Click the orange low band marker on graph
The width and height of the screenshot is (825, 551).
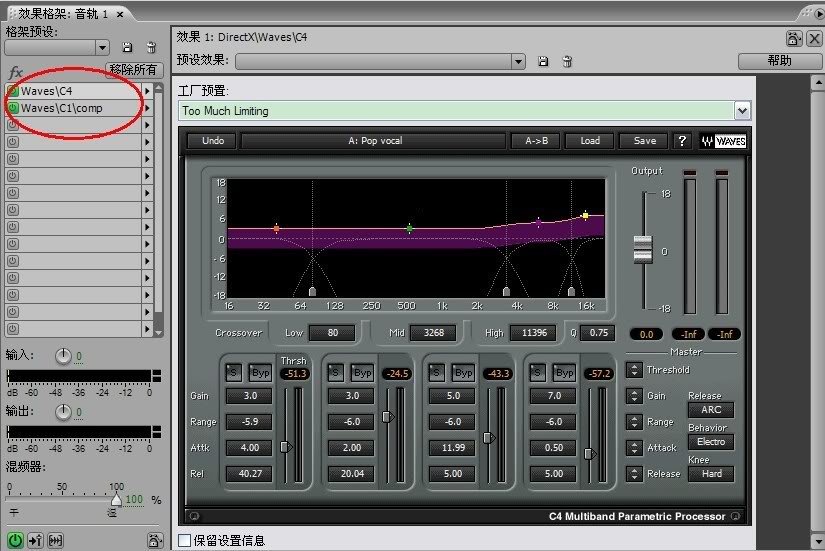coord(276,228)
